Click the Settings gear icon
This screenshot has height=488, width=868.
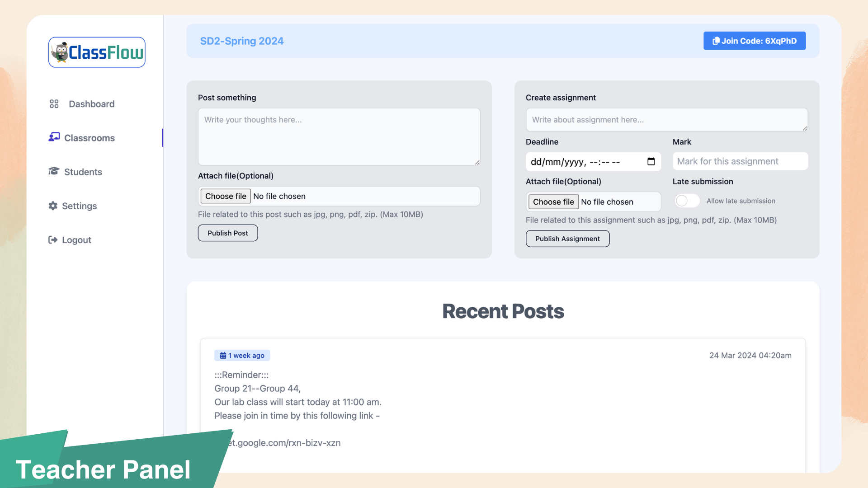click(x=53, y=206)
